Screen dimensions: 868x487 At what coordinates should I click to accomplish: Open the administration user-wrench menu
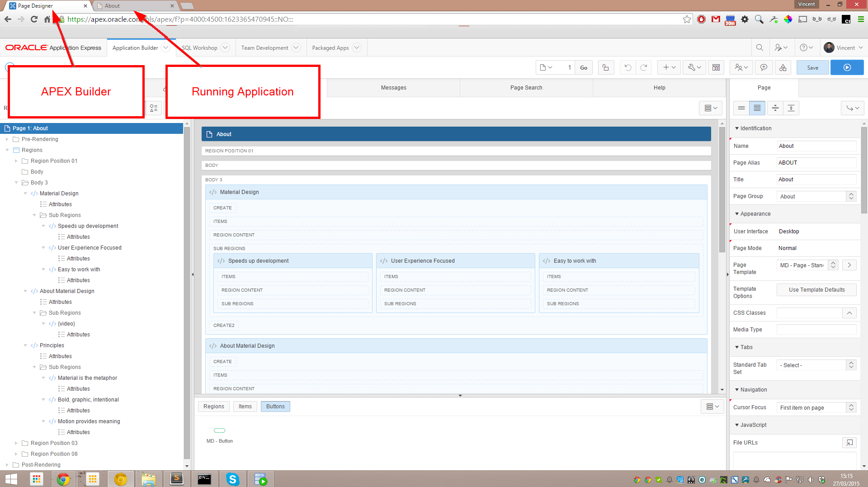(x=781, y=47)
